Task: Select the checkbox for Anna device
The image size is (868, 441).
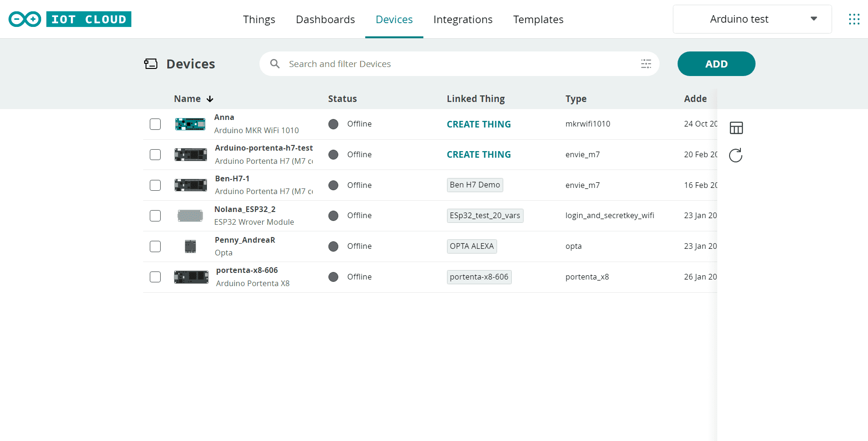Action: [155, 124]
